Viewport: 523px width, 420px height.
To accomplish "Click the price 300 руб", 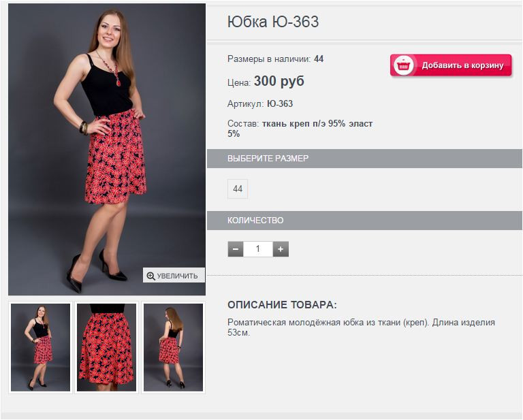I will pos(279,81).
